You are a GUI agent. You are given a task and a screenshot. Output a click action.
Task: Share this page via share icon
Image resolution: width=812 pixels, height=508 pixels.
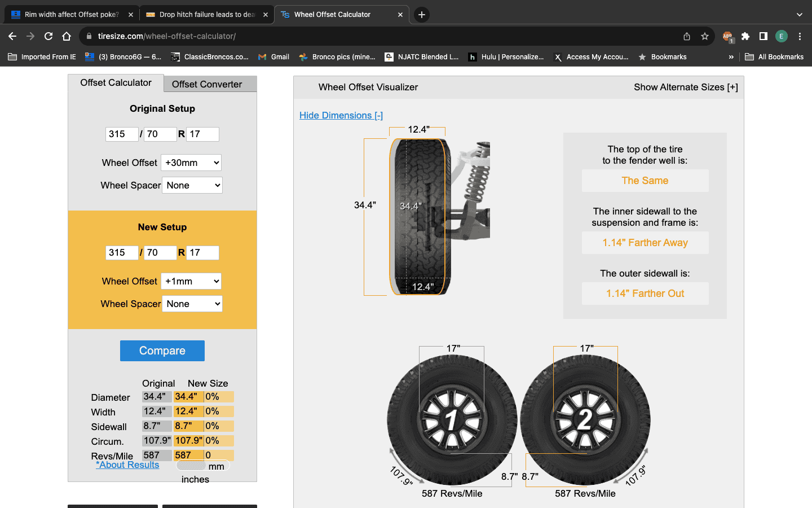687,36
